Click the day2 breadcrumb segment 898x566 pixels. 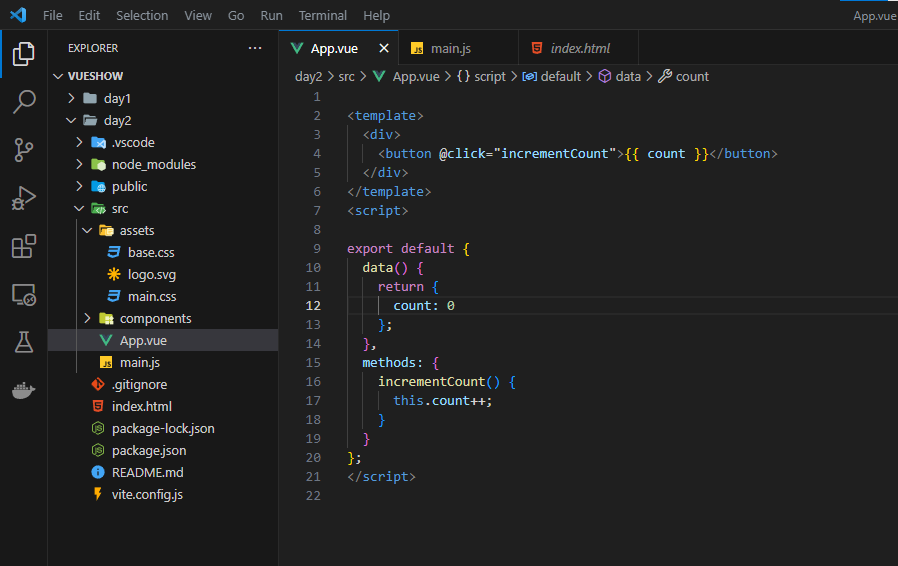308,76
